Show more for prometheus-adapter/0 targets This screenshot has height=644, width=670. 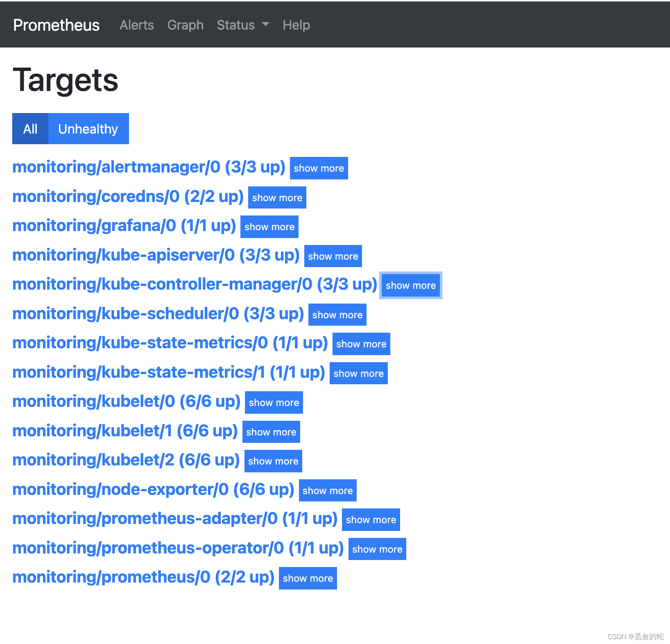pyautogui.click(x=371, y=519)
